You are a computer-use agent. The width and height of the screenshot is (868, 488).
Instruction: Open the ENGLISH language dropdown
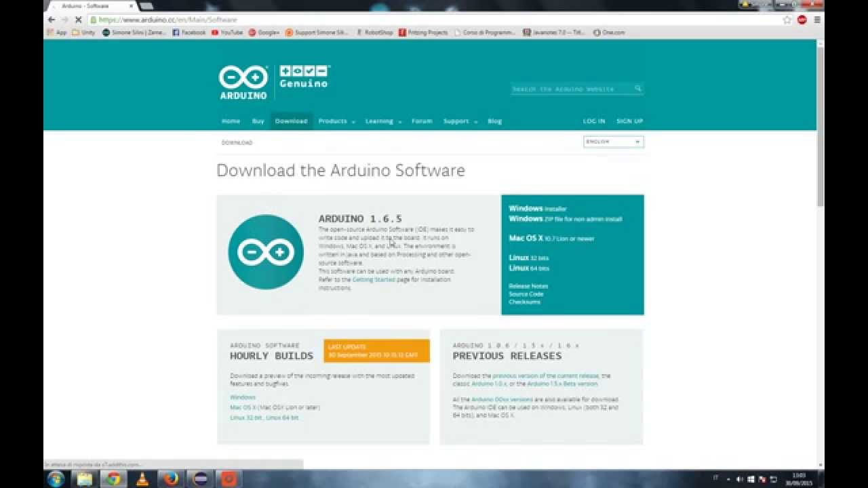[x=613, y=142]
